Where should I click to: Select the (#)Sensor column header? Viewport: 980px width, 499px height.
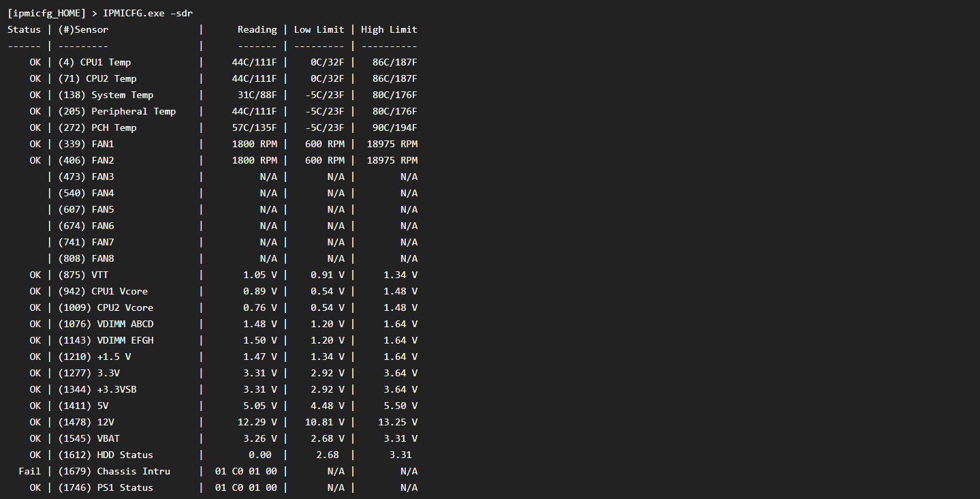tap(83, 29)
